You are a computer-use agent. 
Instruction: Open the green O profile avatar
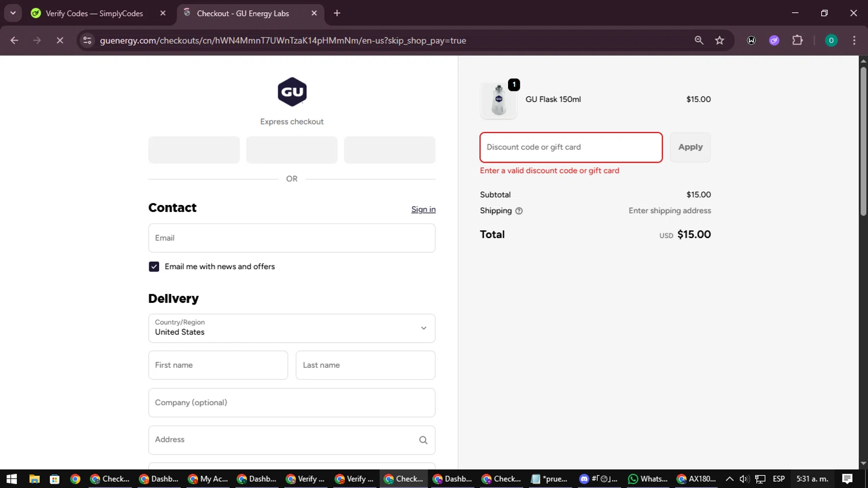(831, 41)
